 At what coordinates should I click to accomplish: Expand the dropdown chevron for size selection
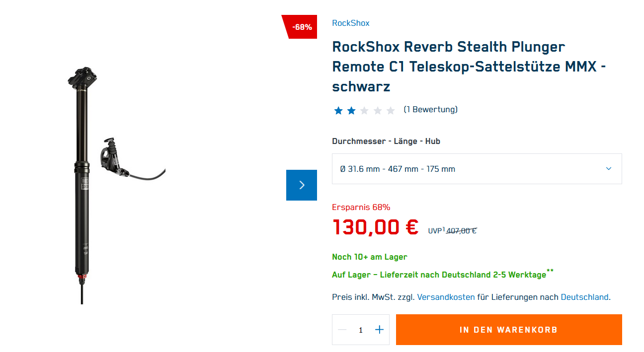(609, 169)
